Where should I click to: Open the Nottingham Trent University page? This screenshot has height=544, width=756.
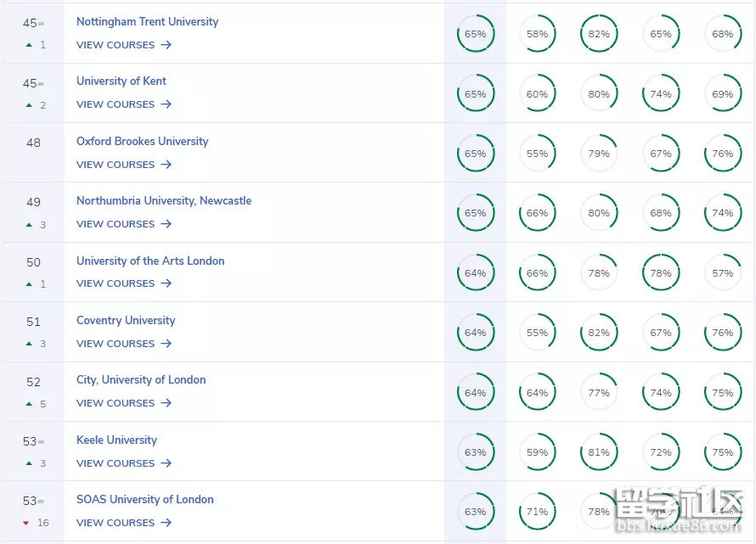[x=147, y=21]
